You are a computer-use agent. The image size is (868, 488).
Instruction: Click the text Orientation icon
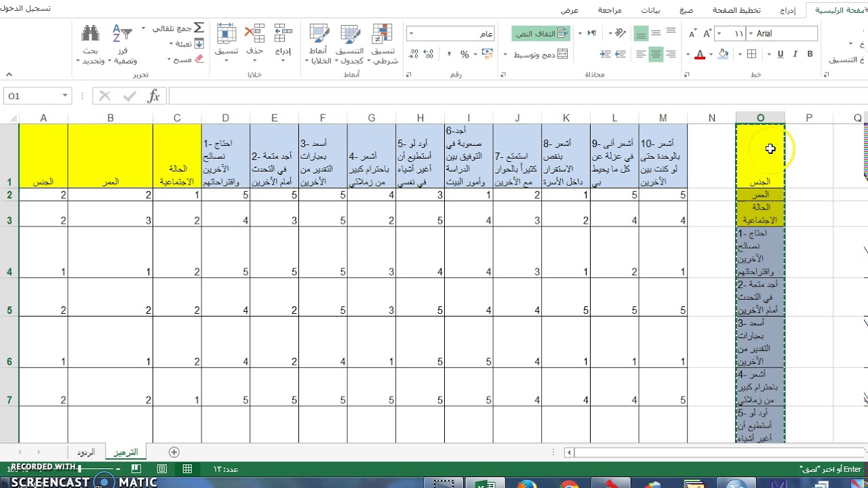coord(620,33)
